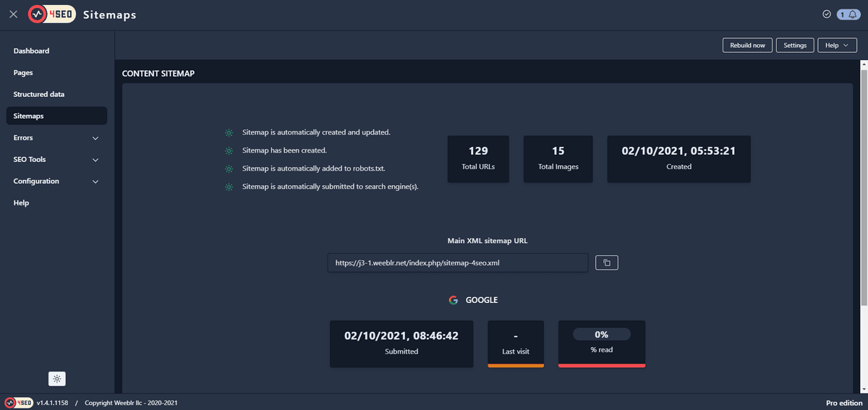Open sitemap Settings button

click(795, 45)
